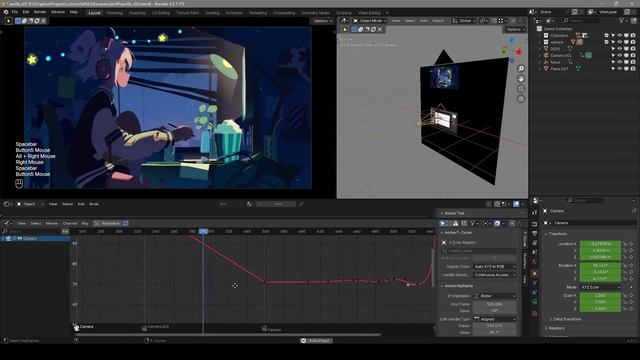The image size is (640, 360).
Task: Open the Global transform orientation dropdown
Action: click(464, 21)
